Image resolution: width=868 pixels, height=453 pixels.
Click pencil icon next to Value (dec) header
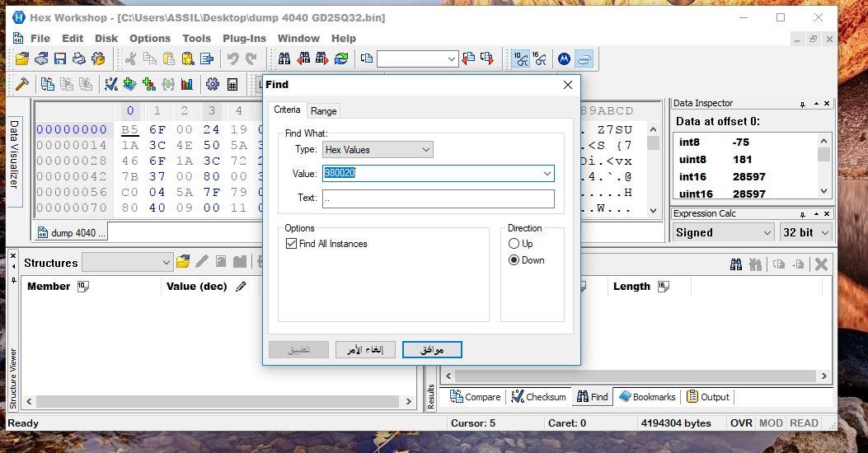[x=241, y=286]
